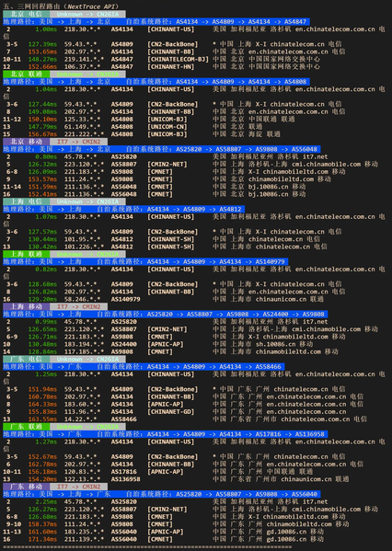This screenshot has width=392, height=551.
Task: Select the '北京 电信' section label
Action: coord(27,14)
